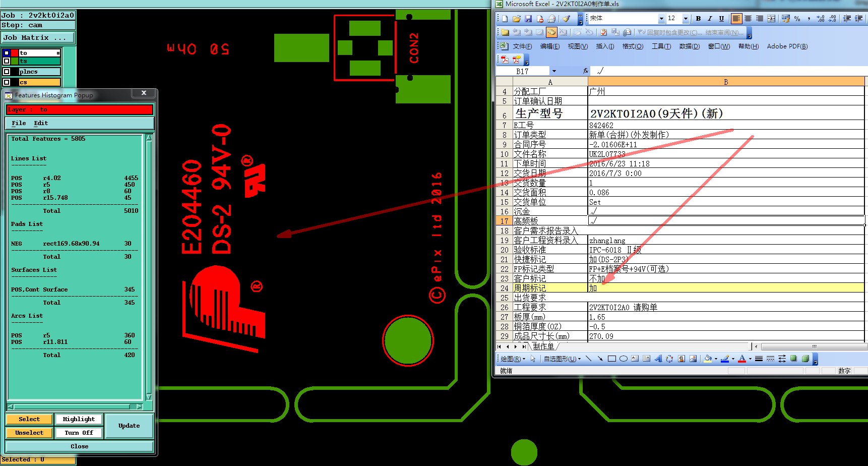Image resolution: width=868 pixels, height=466 pixels.
Task: Toggle the checkbox for layer cs
Action: (x=7, y=82)
